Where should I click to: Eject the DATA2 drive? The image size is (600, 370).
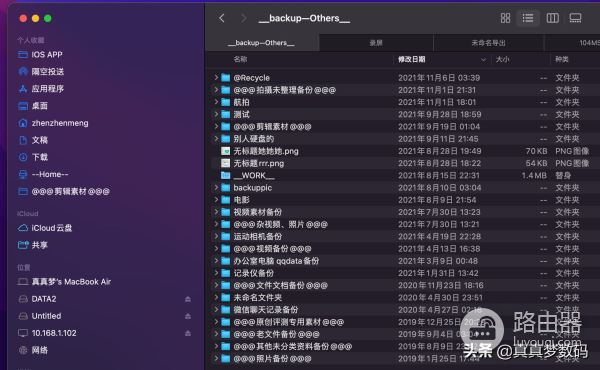tap(188, 299)
